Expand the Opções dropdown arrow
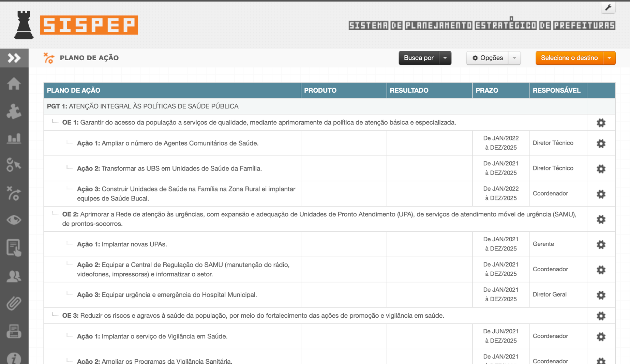 coord(514,58)
